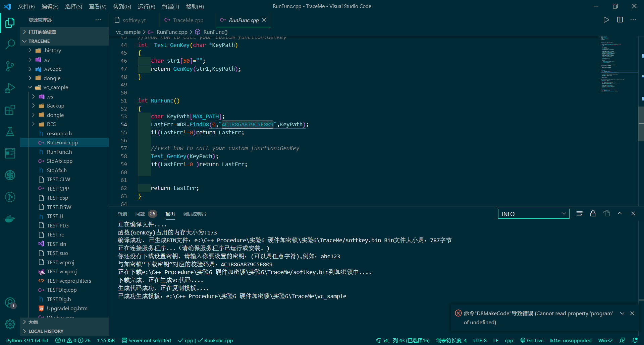Click the feedback icon in status bar
The image size is (644, 345).
[x=622, y=340]
